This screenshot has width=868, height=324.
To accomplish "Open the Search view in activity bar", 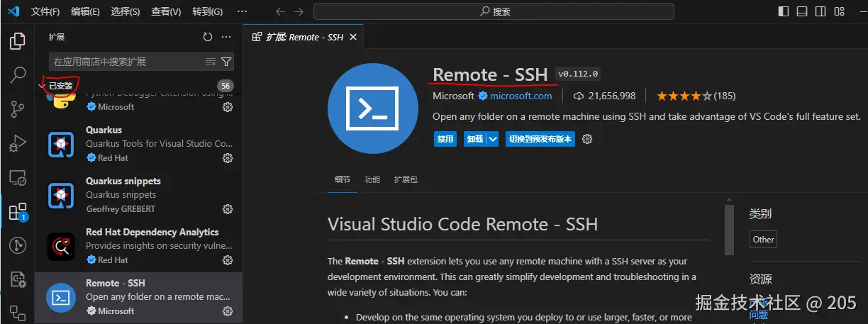I will coord(17,74).
